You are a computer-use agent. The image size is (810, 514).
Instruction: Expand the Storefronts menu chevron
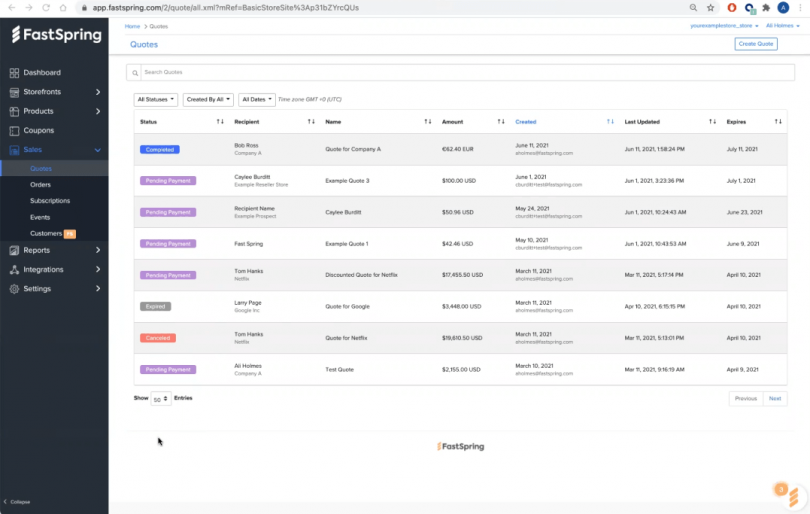click(98, 92)
